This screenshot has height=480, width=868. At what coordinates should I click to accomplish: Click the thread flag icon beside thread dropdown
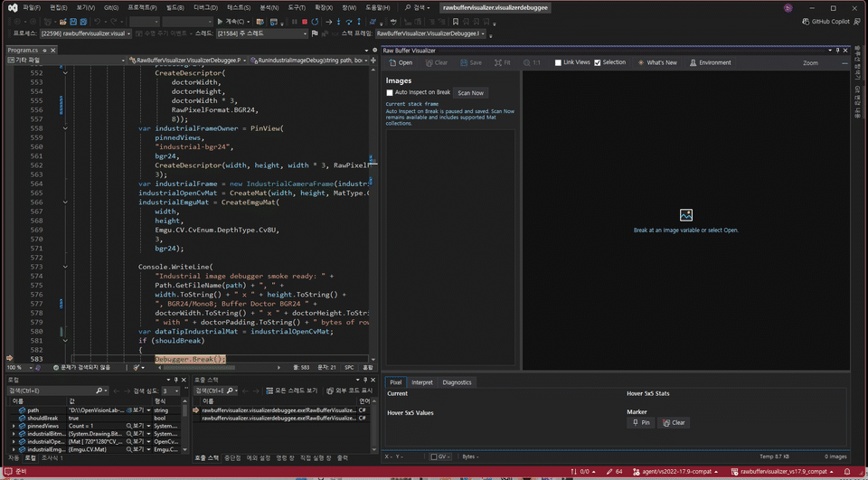315,33
